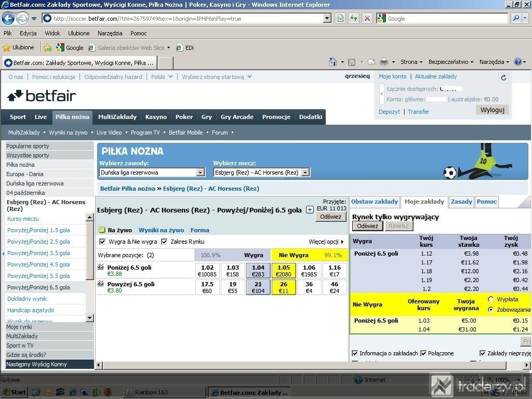Click the Refresh page icon in address bar
This screenshot has height=399, width=532.
354,18
